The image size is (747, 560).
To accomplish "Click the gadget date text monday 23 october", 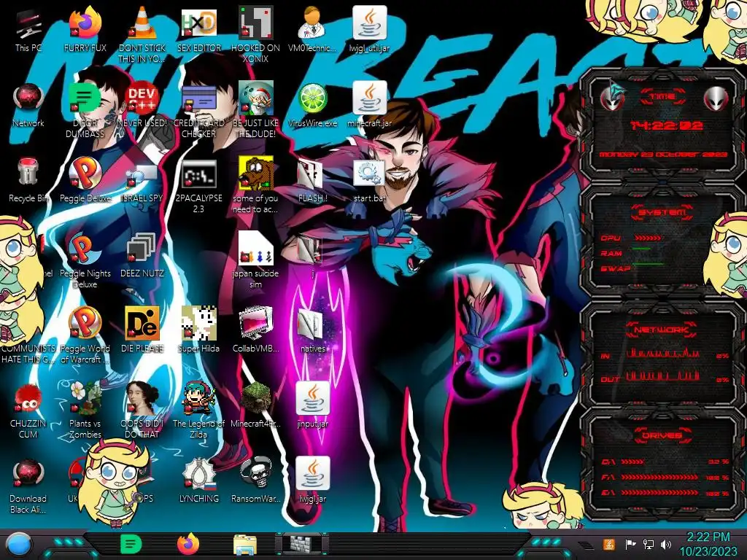I will [663, 155].
